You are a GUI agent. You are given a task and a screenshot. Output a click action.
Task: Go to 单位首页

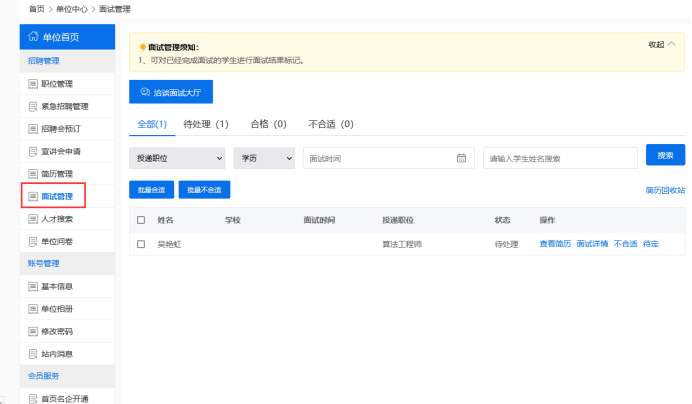pyautogui.click(x=67, y=37)
